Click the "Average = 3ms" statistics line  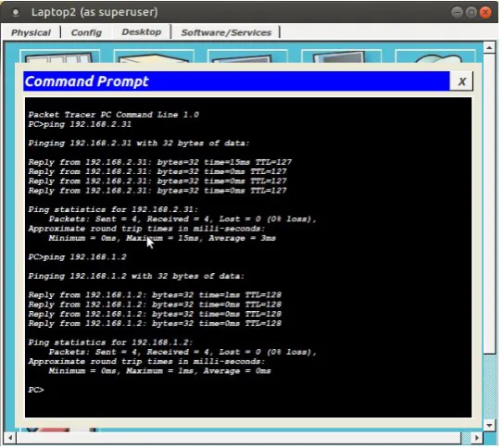(162, 239)
